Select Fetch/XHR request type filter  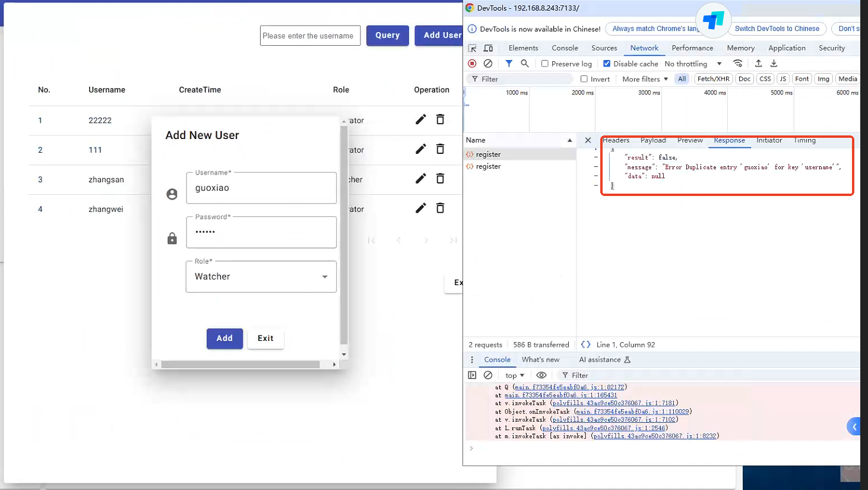713,79
